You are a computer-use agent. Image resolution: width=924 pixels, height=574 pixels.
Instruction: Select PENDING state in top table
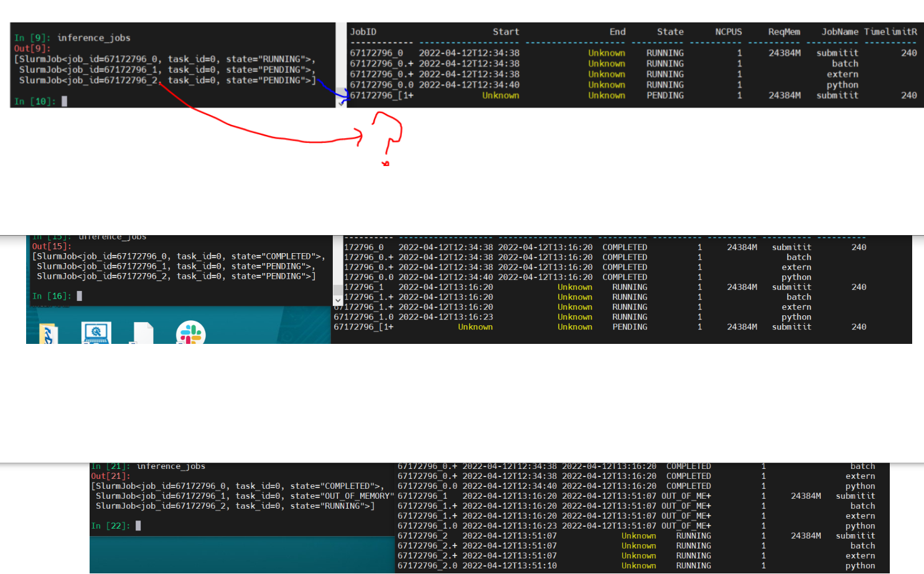(665, 95)
